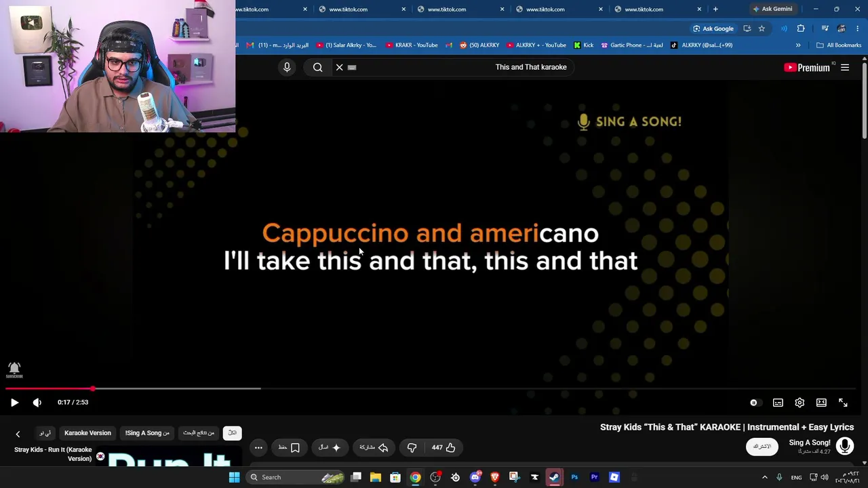Like the video (447 likes)
868x488 pixels.
(444, 447)
